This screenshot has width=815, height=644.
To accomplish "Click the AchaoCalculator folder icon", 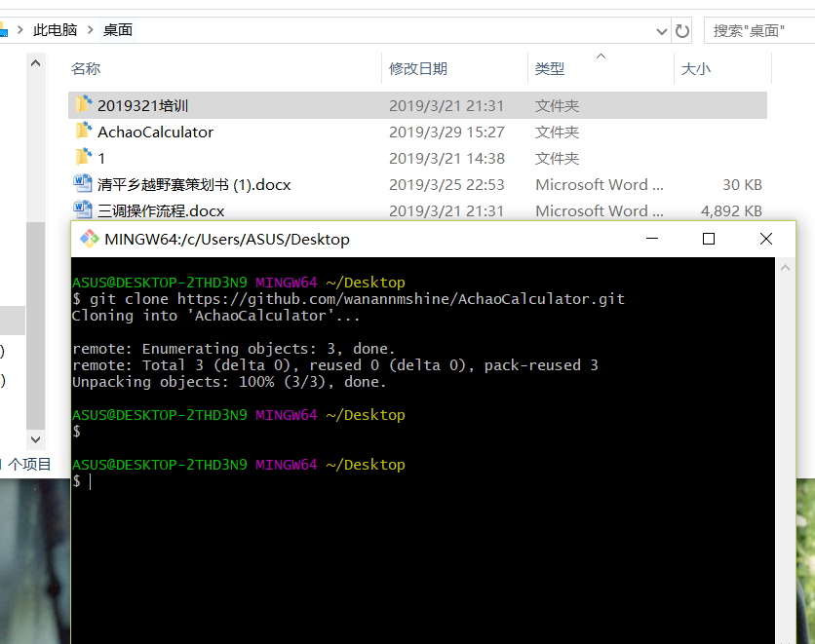I will tap(84, 131).
